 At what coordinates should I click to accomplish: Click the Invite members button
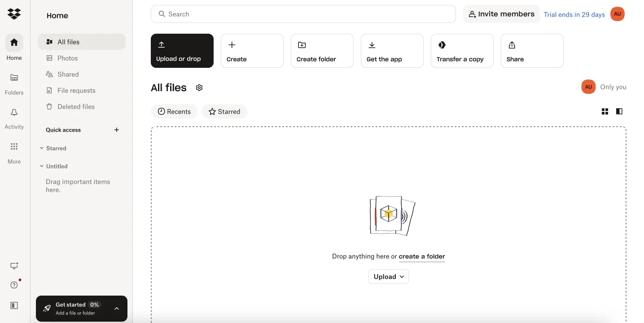(501, 14)
